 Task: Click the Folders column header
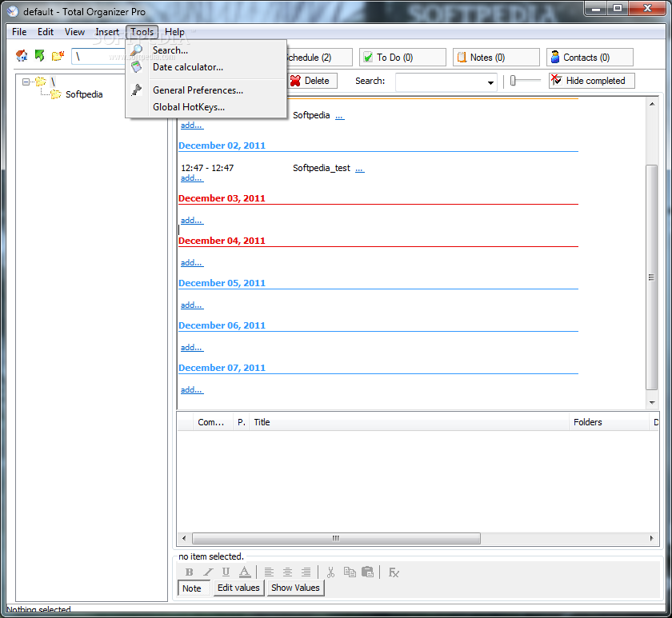click(610, 422)
